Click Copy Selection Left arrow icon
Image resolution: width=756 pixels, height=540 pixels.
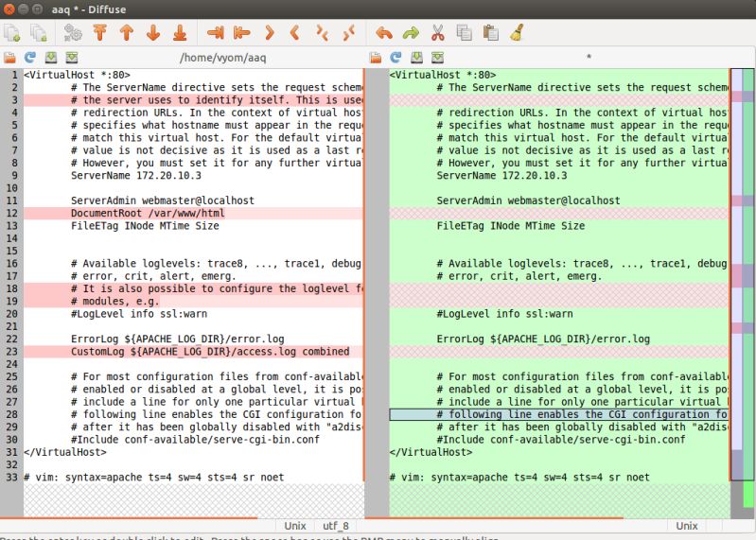pyautogui.click(x=242, y=33)
